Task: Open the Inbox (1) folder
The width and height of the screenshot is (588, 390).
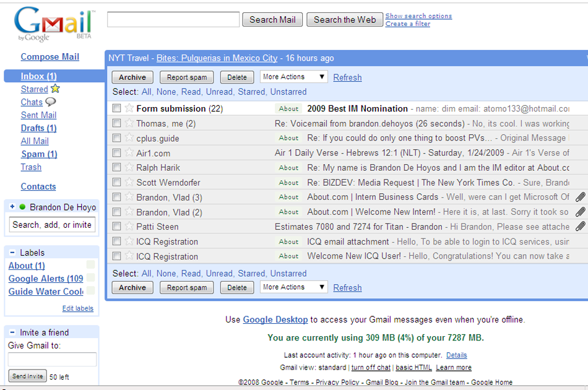Action: pos(38,76)
